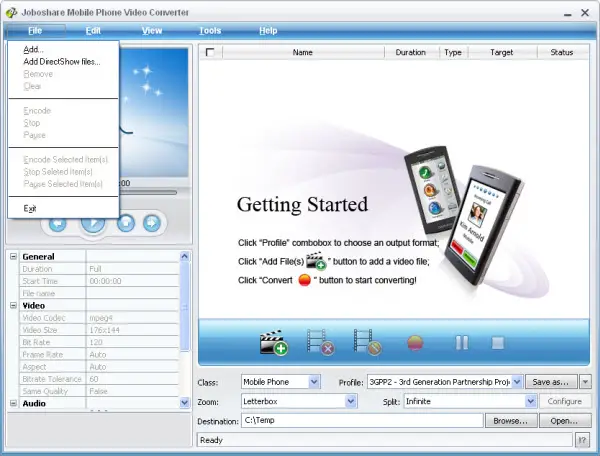Click the Duration column header
Image resolution: width=600 pixels, height=456 pixels.
pyautogui.click(x=411, y=52)
